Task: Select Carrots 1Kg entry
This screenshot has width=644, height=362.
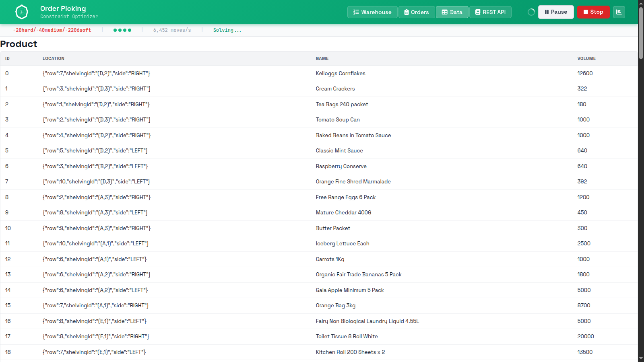Action: click(330, 259)
